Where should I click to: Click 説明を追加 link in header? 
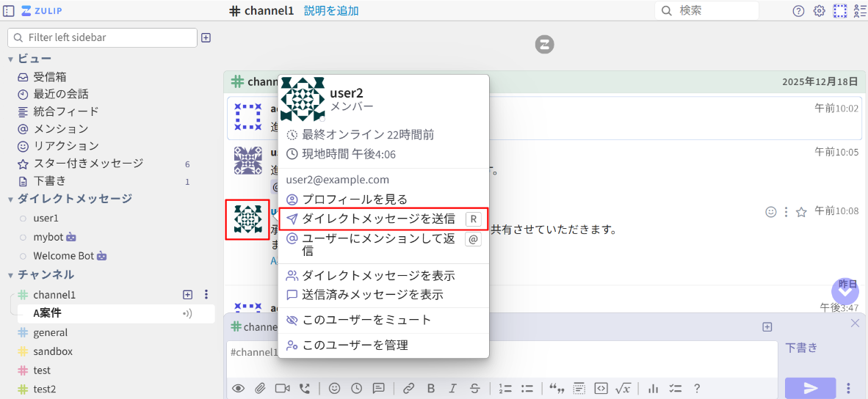pyautogui.click(x=330, y=10)
